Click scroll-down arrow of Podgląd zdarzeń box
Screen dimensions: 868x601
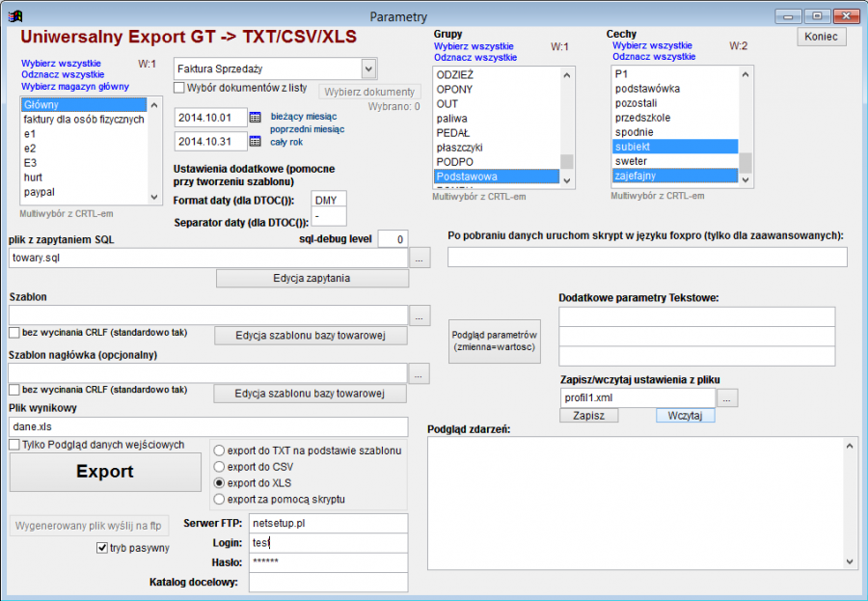tap(850, 561)
